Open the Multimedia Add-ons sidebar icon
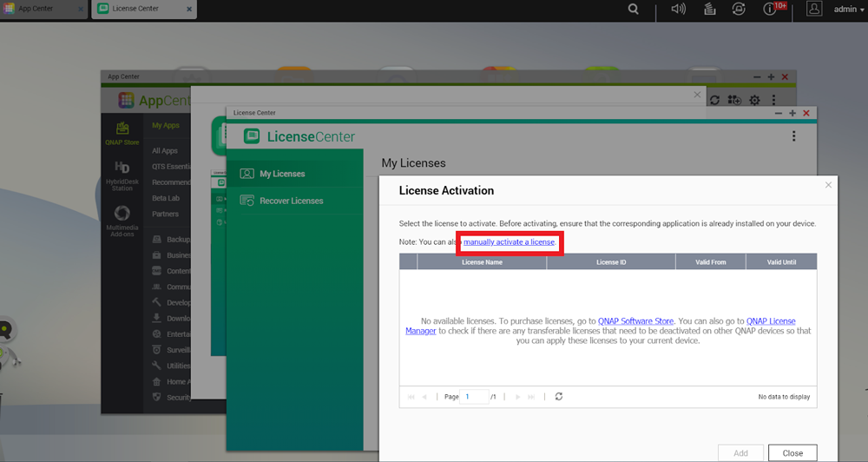Screen dimensions: 868x462 tap(122, 219)
